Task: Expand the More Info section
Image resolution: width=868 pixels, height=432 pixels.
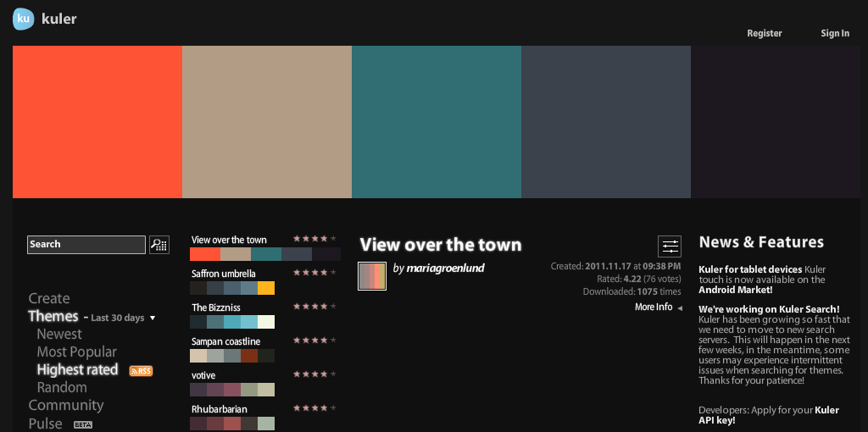Action: (x=658, y=307)
